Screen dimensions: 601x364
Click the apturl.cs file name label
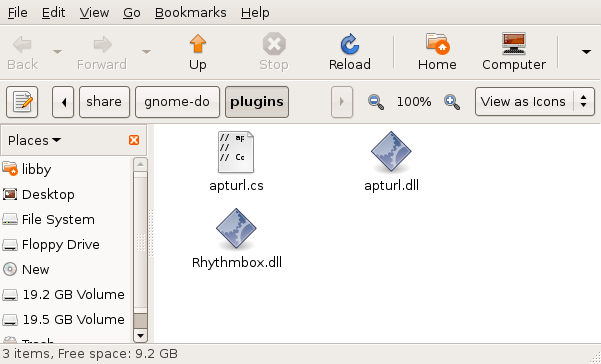coord(236,186)
